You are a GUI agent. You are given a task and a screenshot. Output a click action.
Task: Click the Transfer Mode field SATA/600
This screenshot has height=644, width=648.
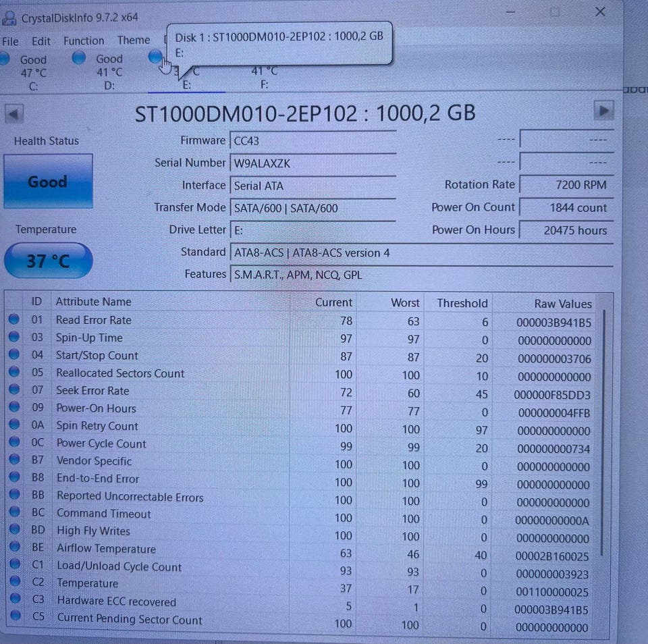click(x=313, y=208)
